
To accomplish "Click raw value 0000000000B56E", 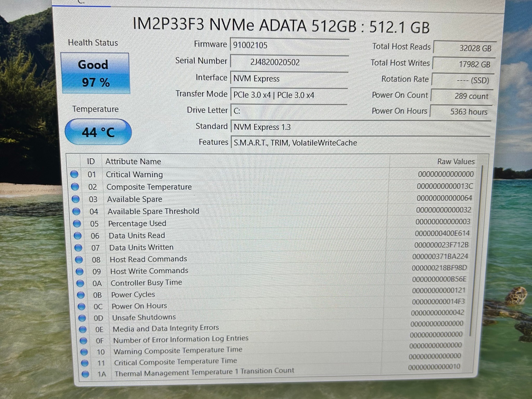I will click(x=439, y=279).
